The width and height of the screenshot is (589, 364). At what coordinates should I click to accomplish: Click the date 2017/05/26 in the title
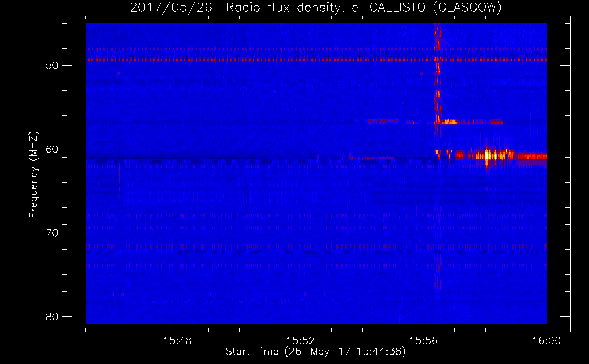click(x=171, y=7)
